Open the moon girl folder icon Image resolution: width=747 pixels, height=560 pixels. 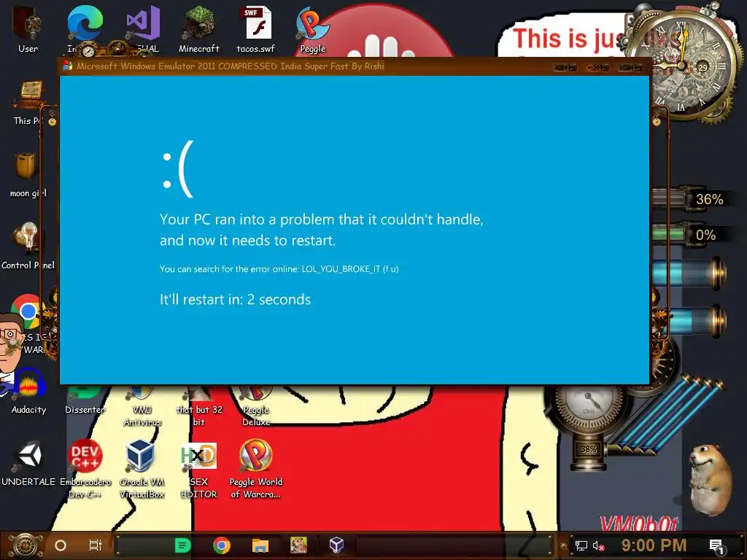(x=28, y=174)
